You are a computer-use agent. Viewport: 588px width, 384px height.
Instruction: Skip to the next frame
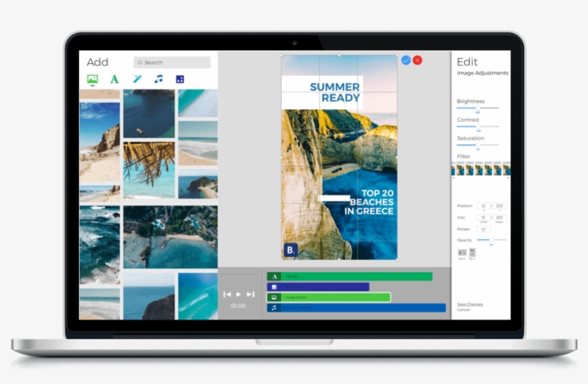[x=250, y=294]
